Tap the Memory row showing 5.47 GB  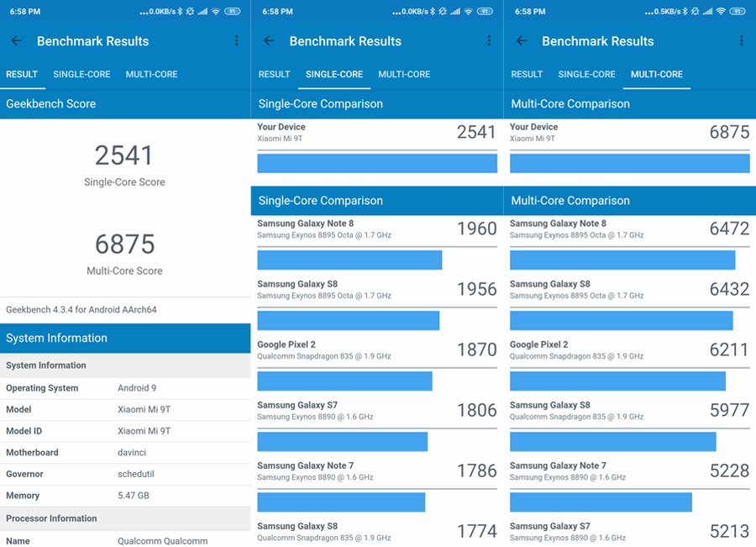tap(125, 496)
